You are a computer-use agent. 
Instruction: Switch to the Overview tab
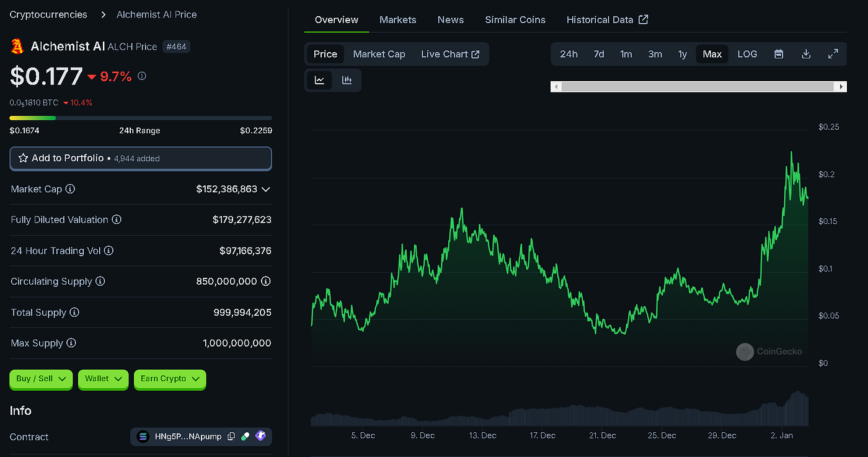pos(337,20)
